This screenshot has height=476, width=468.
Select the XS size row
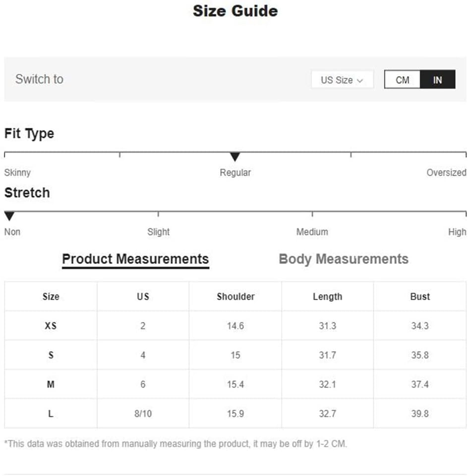[235, 326]
